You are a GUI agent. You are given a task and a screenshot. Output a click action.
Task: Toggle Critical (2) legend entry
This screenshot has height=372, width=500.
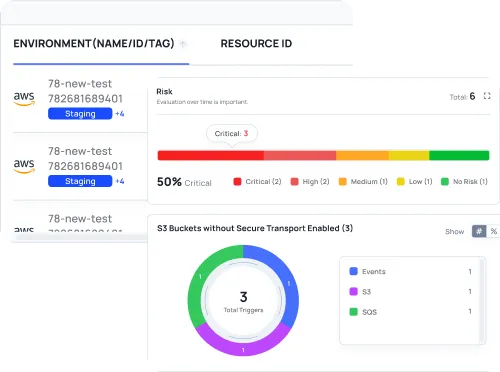[257, 182]
